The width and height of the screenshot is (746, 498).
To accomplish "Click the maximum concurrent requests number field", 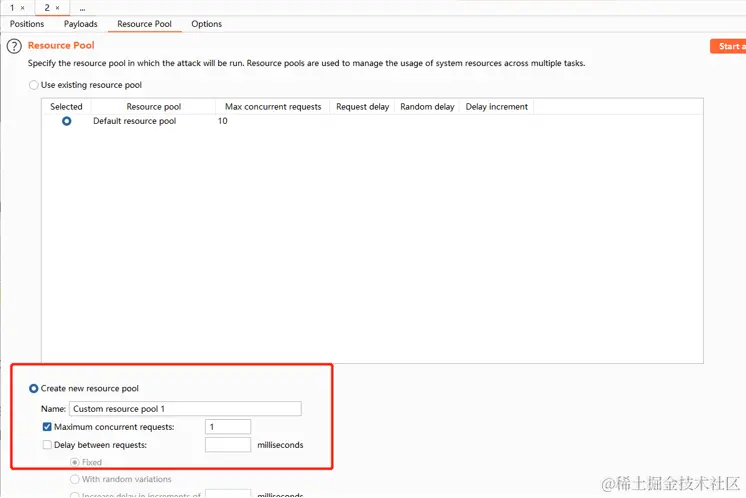I will (227, 427).
